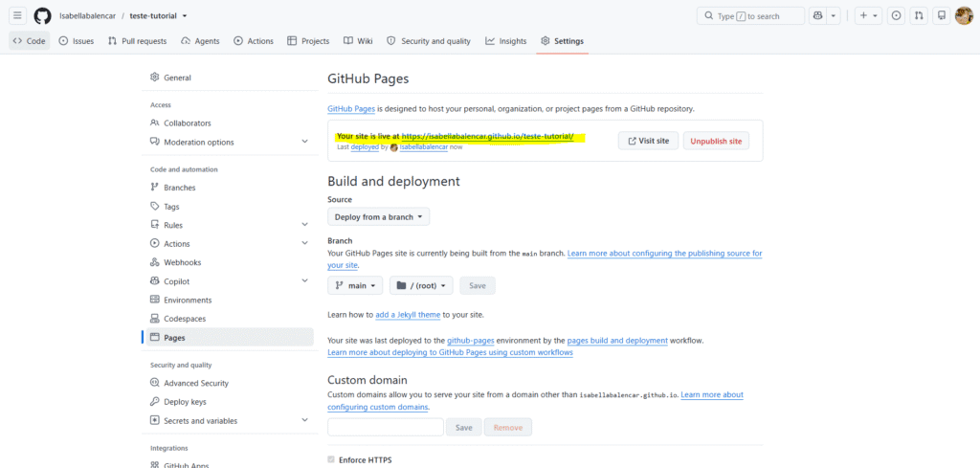
Task: Open the notifications inbox icon
Action: coord(941,15)
